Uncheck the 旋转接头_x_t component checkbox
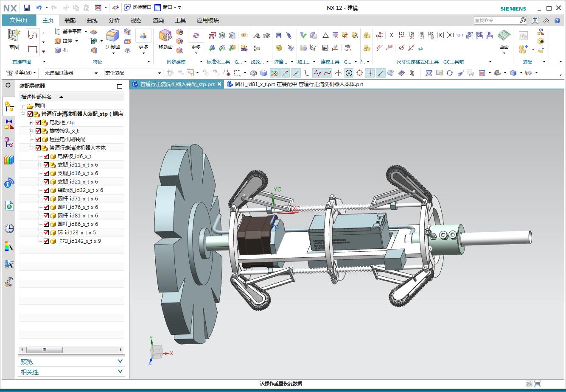The height and width of the screenshot is (392, 566). coord(38,131)
